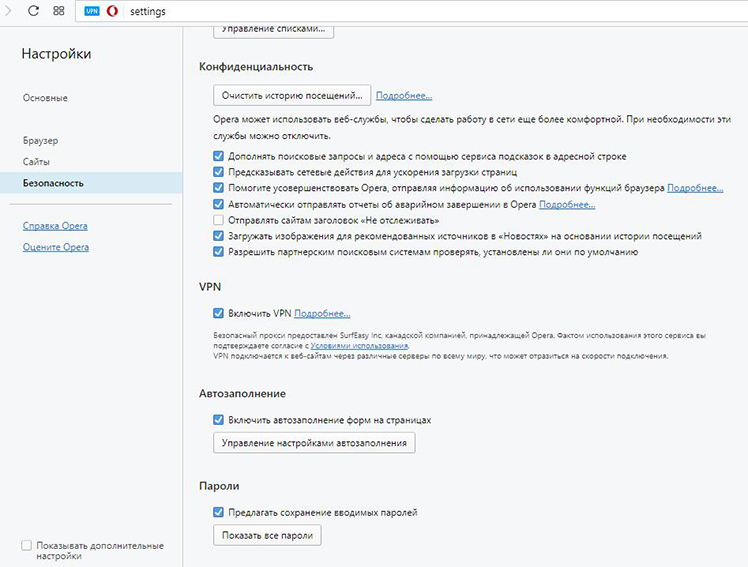Open the Браузер settings section
The image size is (748, 567).
click(41, 141)
